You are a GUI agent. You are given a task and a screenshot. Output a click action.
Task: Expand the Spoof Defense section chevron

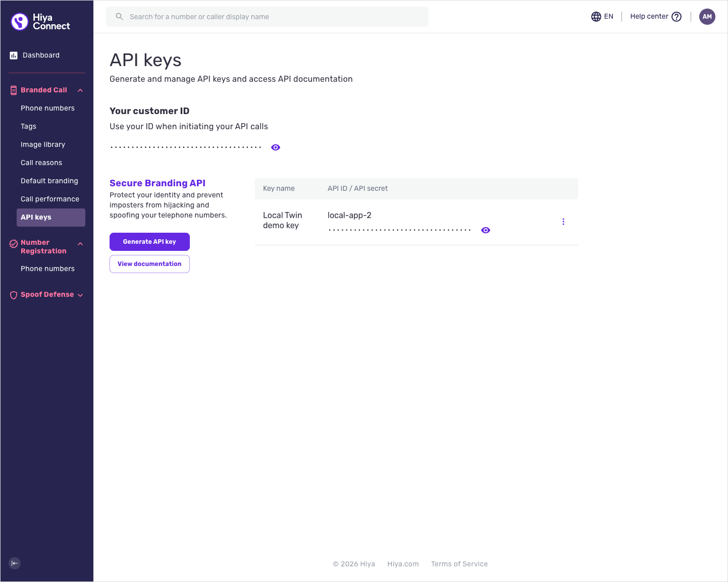click(80, 295)
